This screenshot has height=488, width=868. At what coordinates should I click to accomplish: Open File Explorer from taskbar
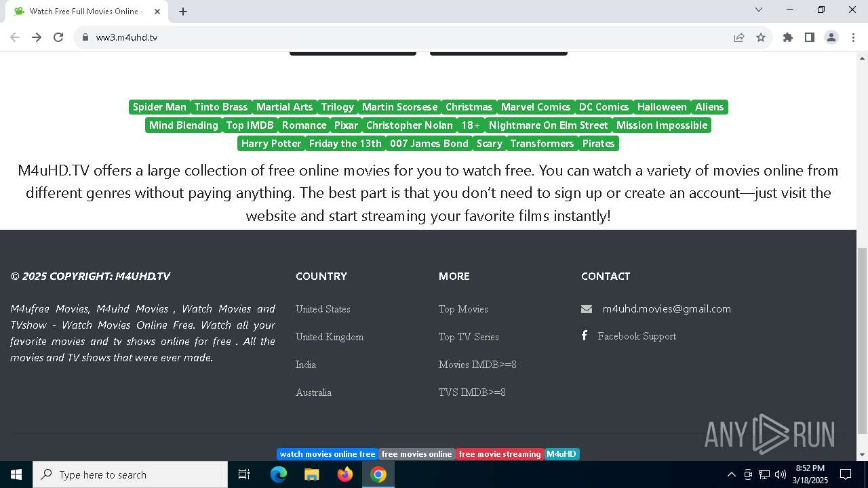click(x=311, y=474)
